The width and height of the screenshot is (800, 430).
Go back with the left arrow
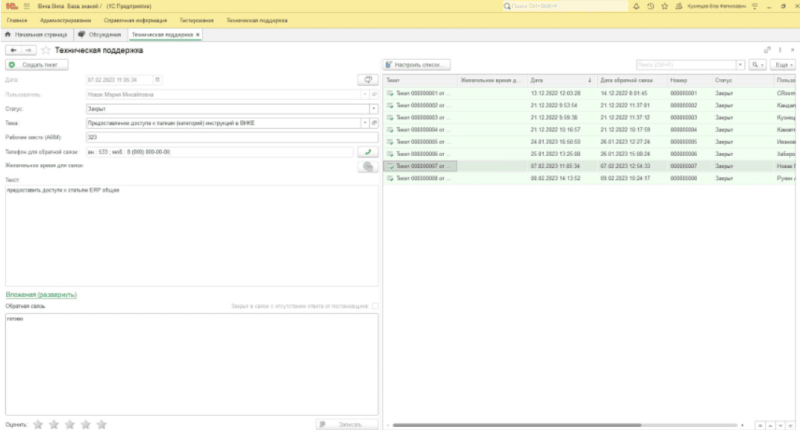(x=13, y=49)
